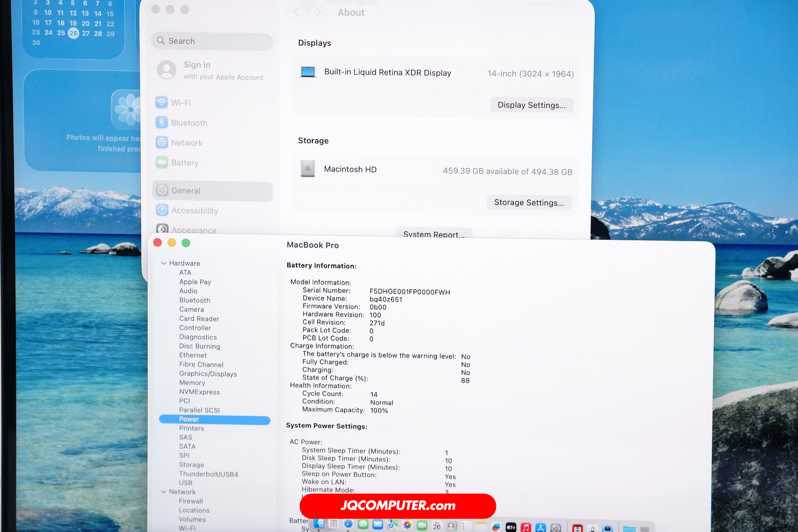Collapse the Network tree section
The image size is (798, 532).
click(164, 492)
